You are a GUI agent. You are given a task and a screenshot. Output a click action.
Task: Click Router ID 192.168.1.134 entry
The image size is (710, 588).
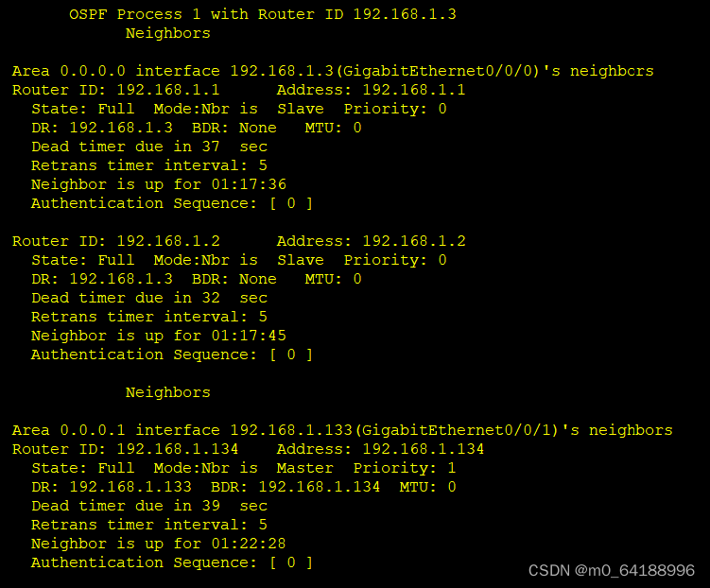(x=125, y=449)
